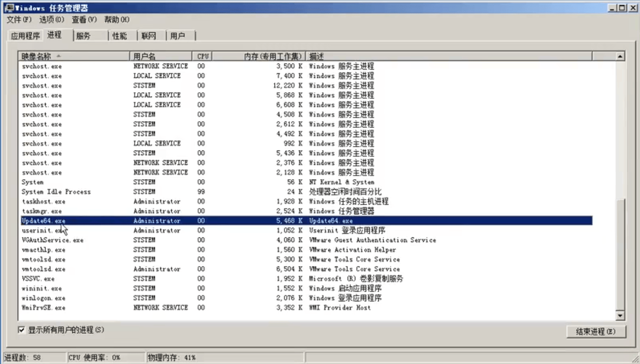Switch to the 应用程序 tab
Viewport: 640px width, 364px height.
click(25, 36)
